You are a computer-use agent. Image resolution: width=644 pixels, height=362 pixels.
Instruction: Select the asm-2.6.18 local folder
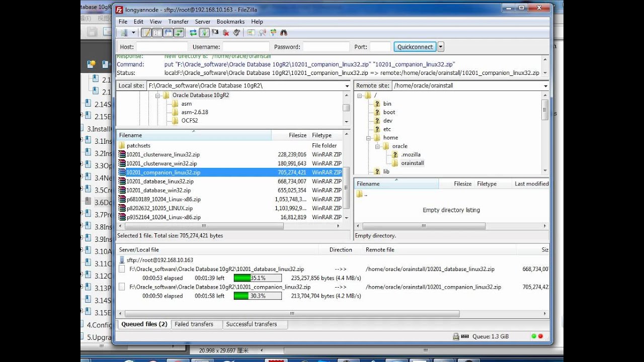click(x=195, y=112)
